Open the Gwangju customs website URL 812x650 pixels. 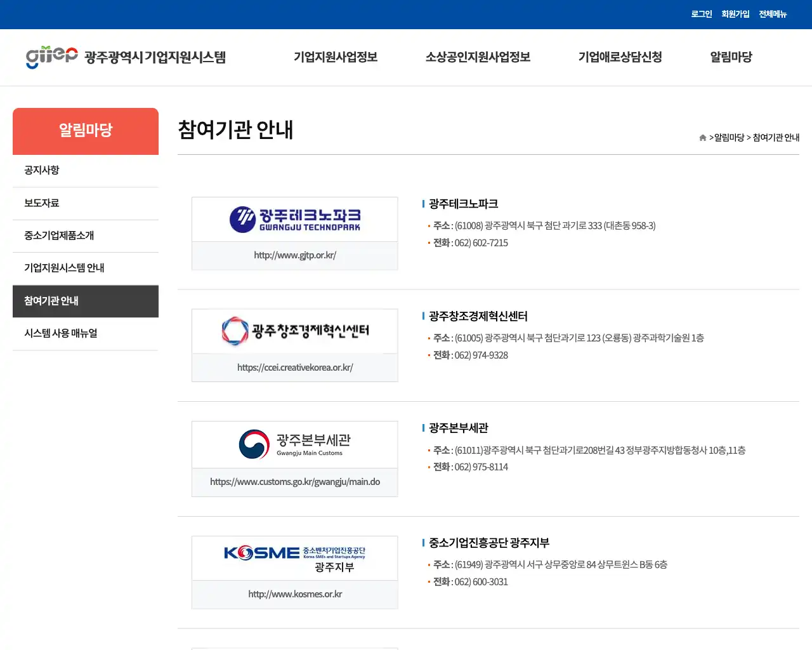[x=294, y=482]
